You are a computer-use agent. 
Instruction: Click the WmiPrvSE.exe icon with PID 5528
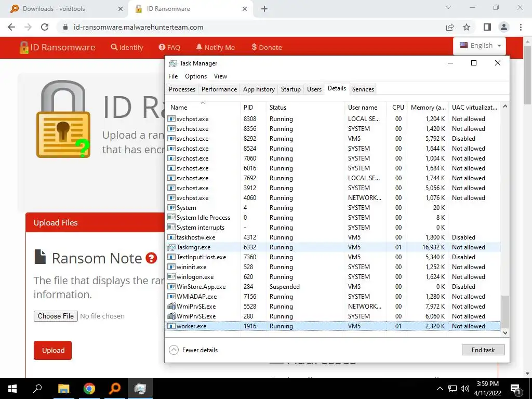click(x=171, y=307)
